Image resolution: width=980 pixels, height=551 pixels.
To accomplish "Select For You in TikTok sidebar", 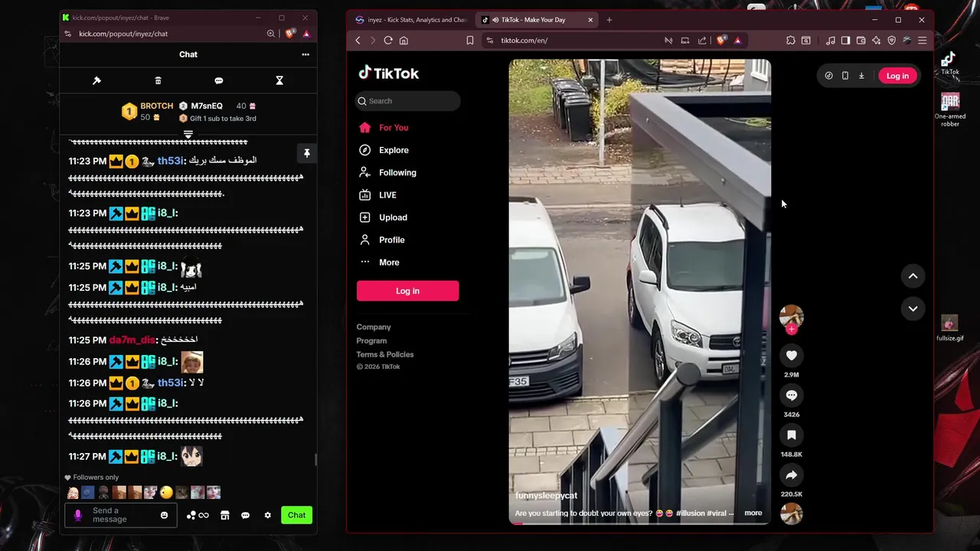I will [394, 128].
